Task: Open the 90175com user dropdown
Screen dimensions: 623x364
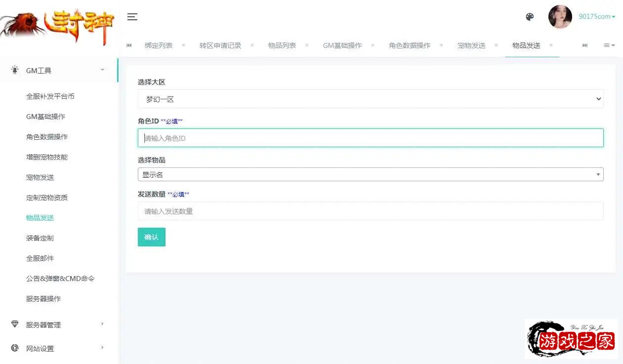Action: pos(597,17)
